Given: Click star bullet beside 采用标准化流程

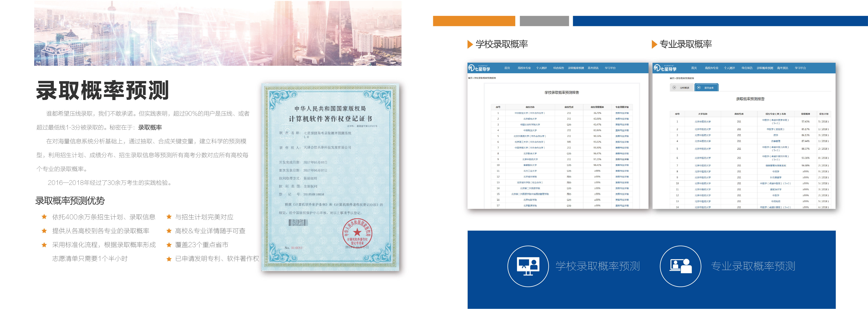Looking at the screenshot, I should (44, 245).
